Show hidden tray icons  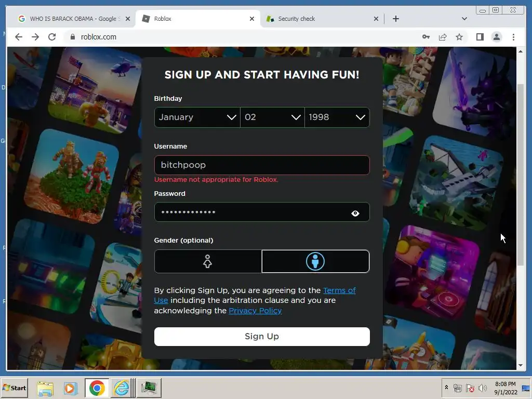click(446, 388)
